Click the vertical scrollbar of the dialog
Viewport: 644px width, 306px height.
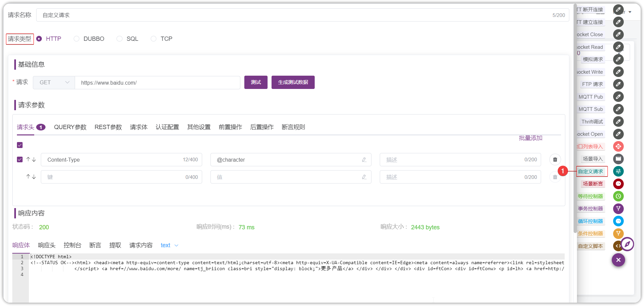[x=575, y=118]
